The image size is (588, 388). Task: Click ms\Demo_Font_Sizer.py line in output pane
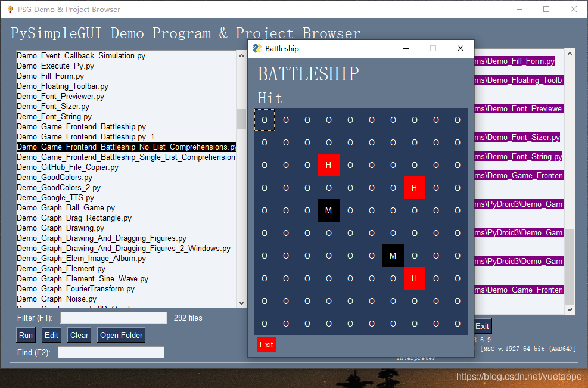(x=517, y=137)
